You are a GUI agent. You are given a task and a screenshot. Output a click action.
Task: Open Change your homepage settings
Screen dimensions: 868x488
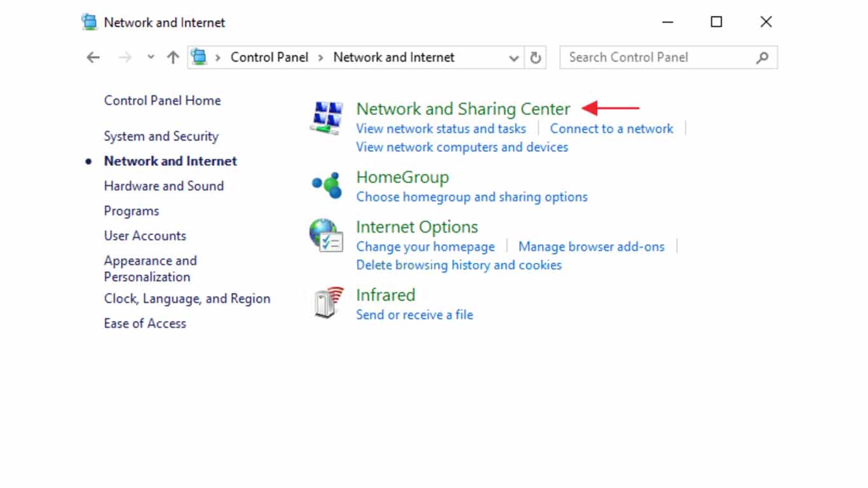425,247
